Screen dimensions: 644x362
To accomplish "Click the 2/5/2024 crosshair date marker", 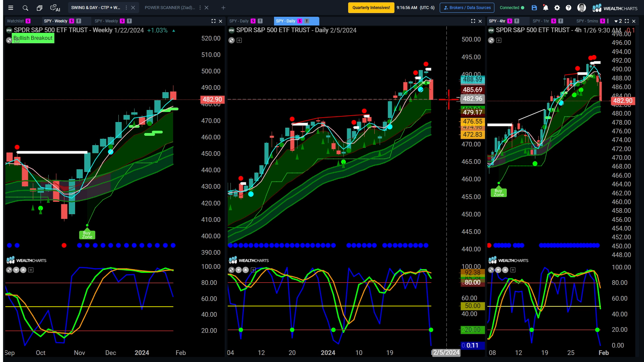I will (446, 353).
